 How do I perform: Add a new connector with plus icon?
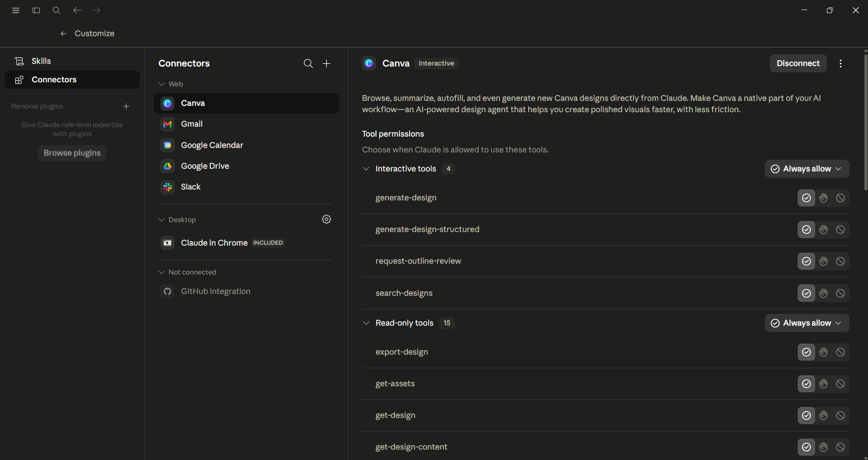(326, 63)
